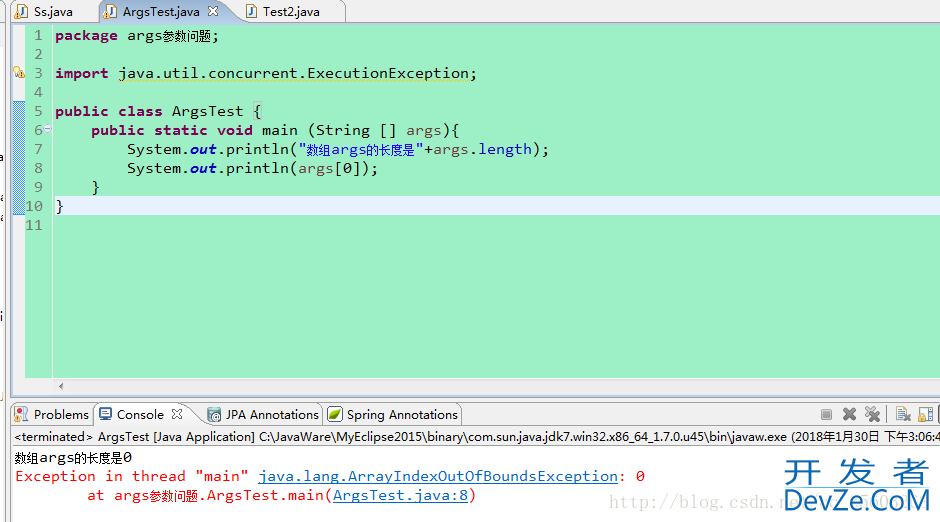This screenshot has height=522, width=940.
Task: Click the class name ArgsTest in code
Action: [x=207, y=111]
